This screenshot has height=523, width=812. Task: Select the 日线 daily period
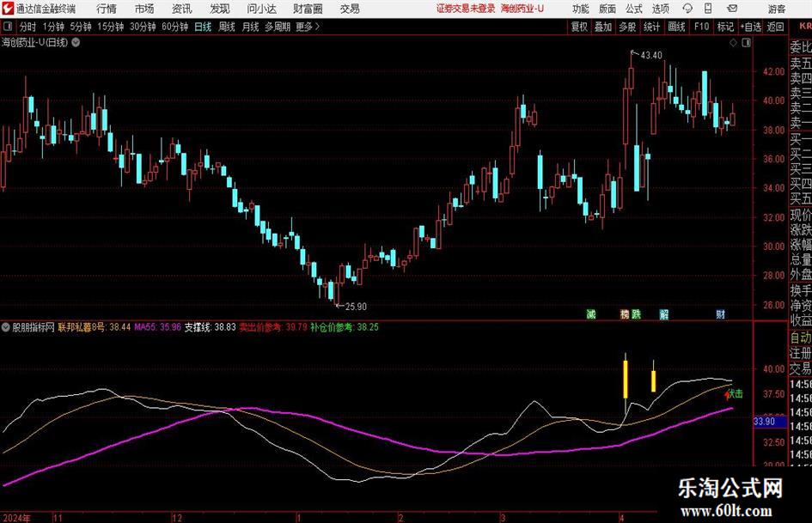[203, 27]
